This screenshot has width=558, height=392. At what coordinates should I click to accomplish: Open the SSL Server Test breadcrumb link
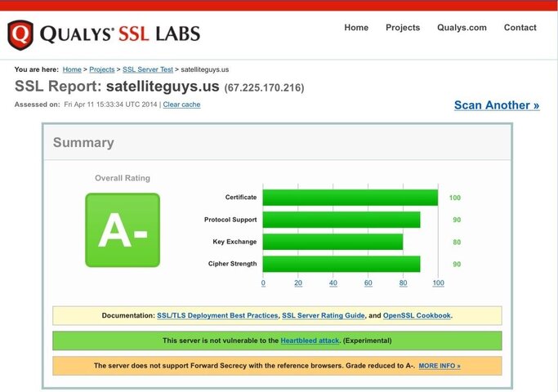pyautogui.click(x=148, y=69)
